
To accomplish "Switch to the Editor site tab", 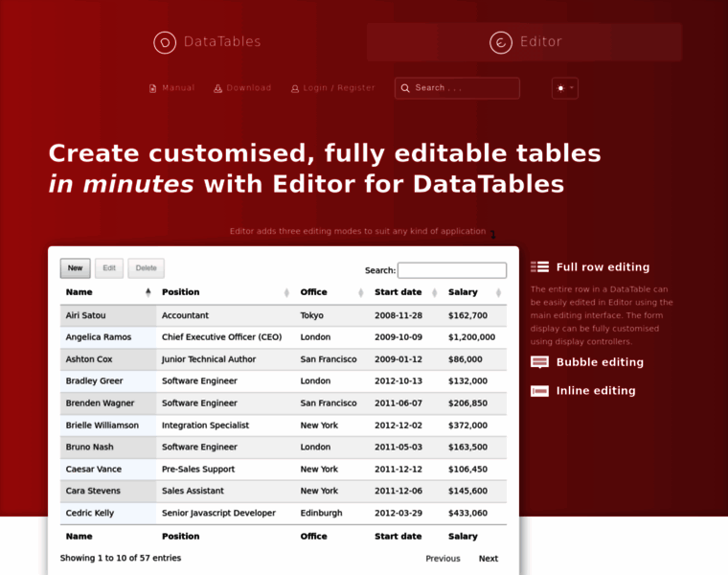I will pos(524,42).
